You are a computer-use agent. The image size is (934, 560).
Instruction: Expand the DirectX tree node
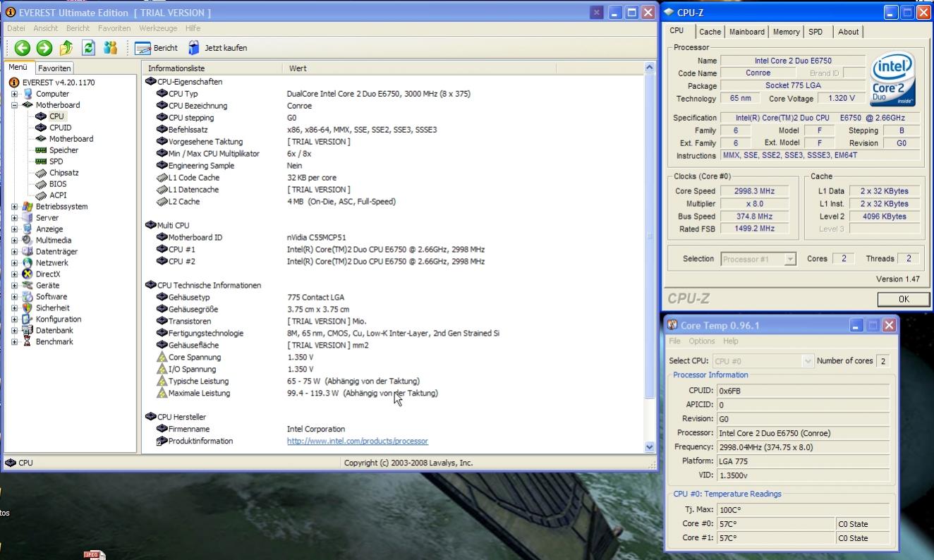(14, 274)
